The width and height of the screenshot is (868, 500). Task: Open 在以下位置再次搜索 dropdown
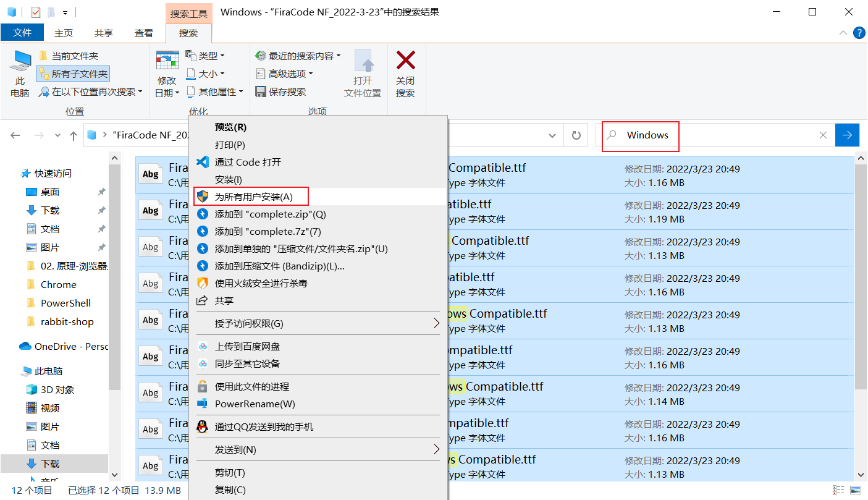click(90, 91)
